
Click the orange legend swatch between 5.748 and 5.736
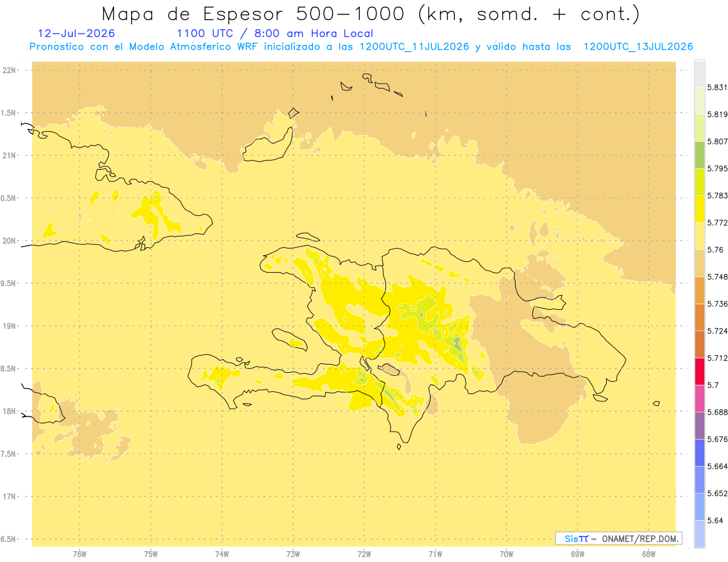click(699, 290)
